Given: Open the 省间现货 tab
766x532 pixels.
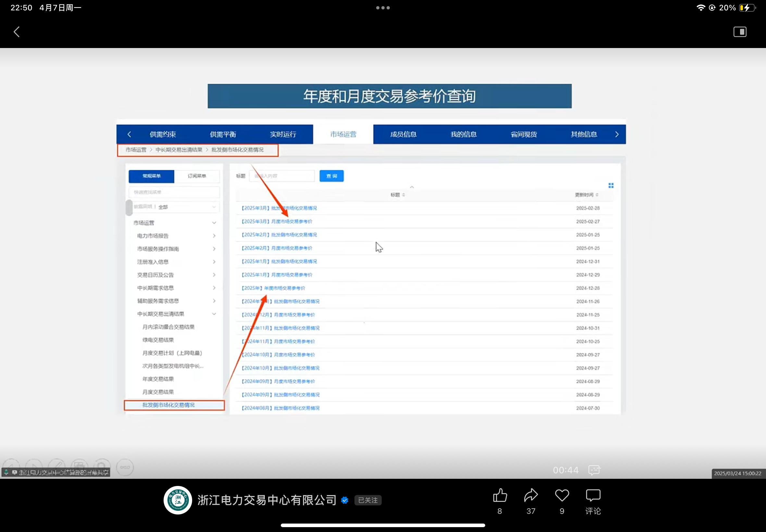Looking at the screenshot, I should [x=524, y=134].
